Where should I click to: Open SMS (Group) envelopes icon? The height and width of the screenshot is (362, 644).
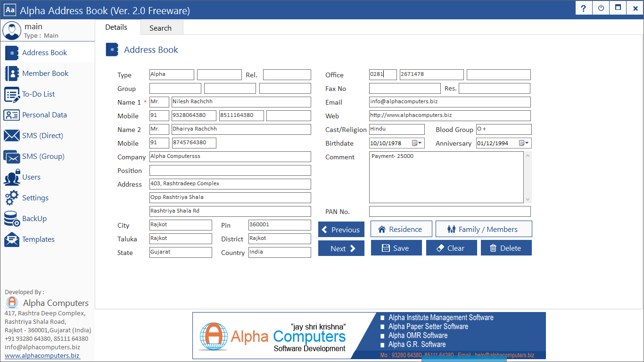point(12,156)
